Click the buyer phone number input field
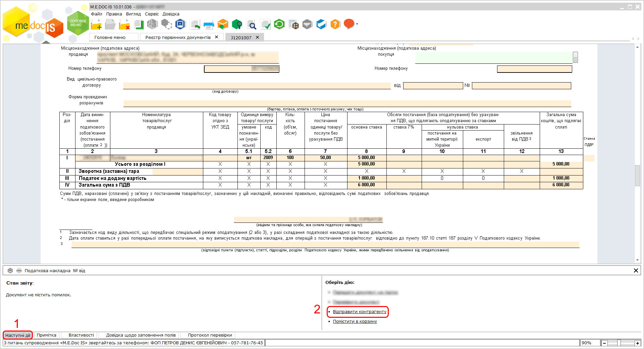 [x=535, y=69]
